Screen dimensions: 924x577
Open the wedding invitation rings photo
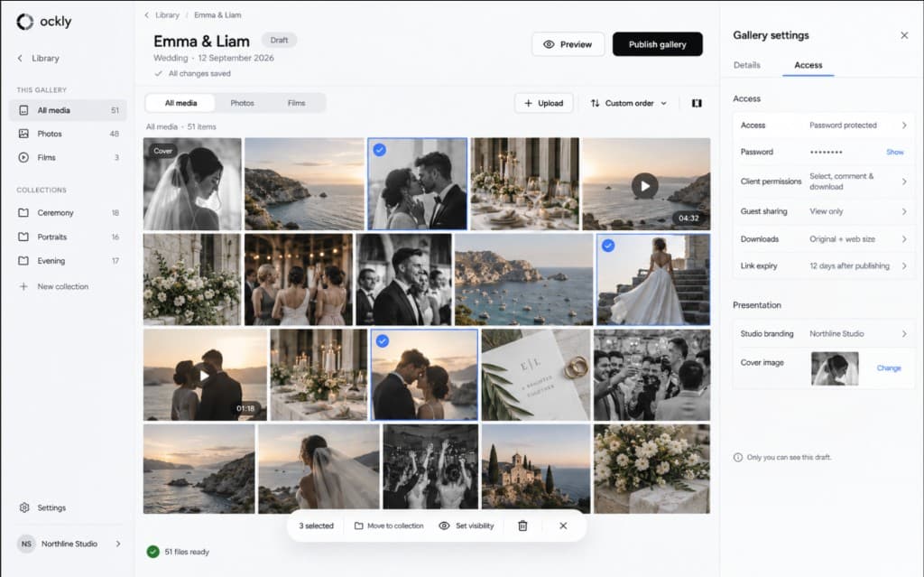tap(536, 376)
